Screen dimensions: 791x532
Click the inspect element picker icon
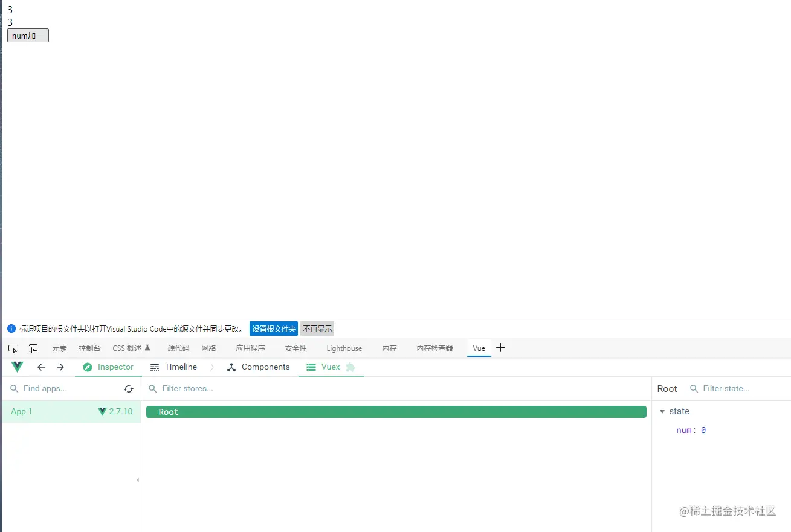tap(13, 348)
